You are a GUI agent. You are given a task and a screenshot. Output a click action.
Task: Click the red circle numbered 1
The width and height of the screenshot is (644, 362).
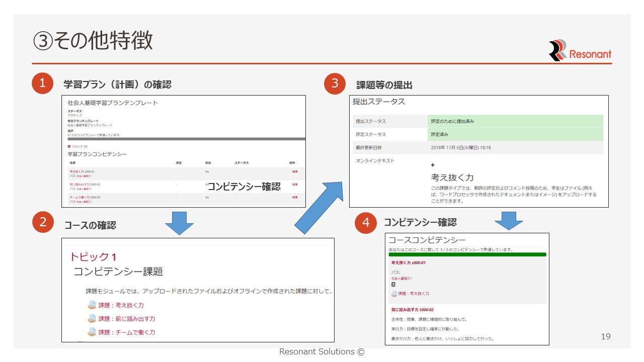click(43, 83)
